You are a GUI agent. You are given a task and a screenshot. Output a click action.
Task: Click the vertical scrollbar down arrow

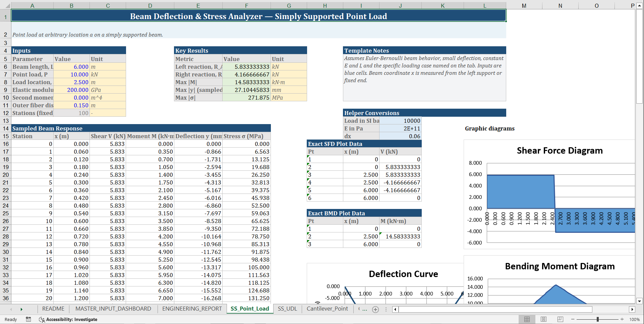click(x=640, y=301)
